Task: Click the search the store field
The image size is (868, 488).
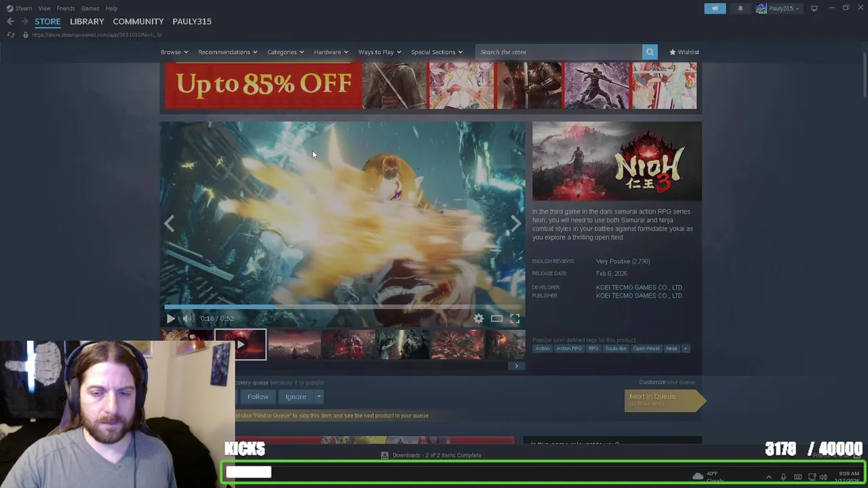Action: (558, 52)
